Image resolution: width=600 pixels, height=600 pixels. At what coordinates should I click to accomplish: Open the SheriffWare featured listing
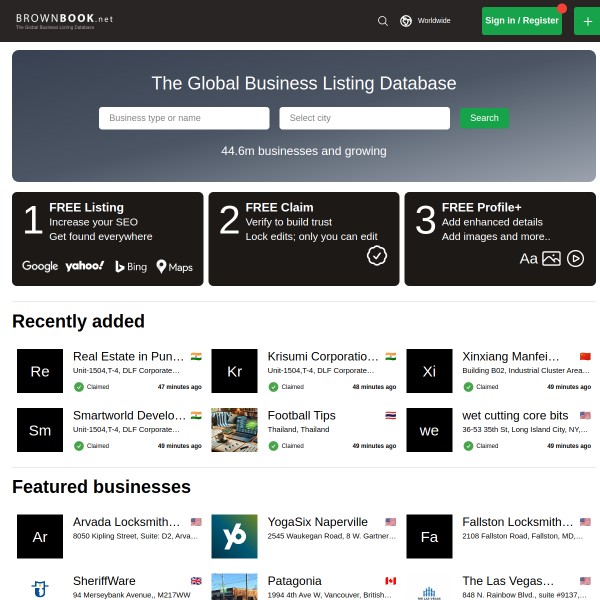pyautogui.click(x=104, y=580)
